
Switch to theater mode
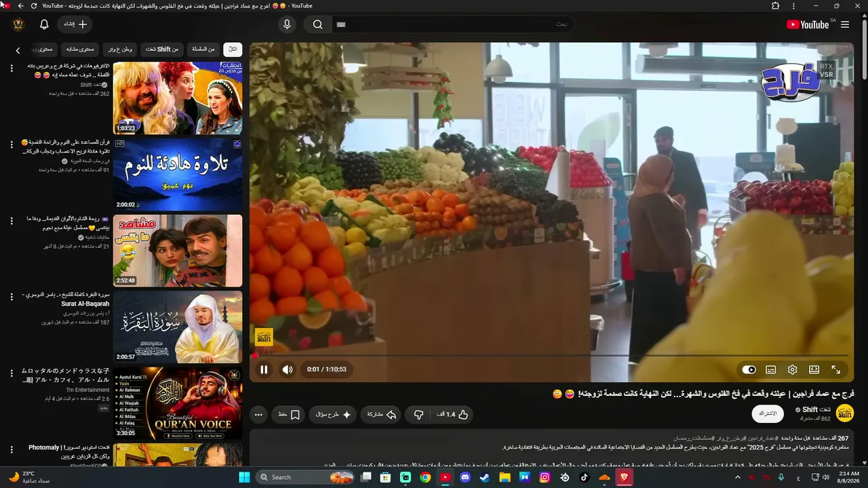814,369
